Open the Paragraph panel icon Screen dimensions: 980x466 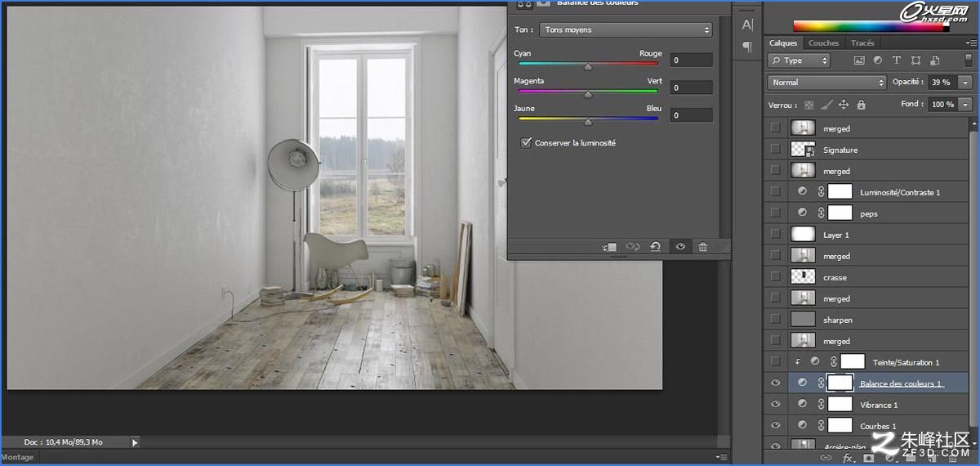[x=747, y=47]
